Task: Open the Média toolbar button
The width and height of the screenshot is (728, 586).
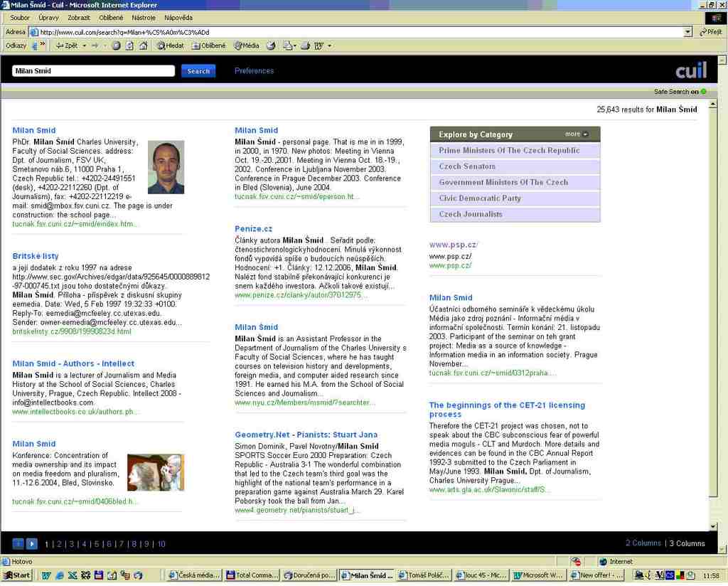Action: pos(247,46)
